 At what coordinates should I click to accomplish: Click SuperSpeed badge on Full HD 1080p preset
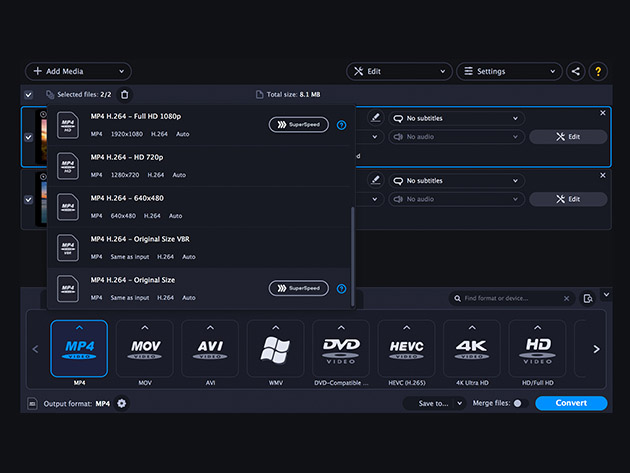pyautogui.click(x=299, y=125)
